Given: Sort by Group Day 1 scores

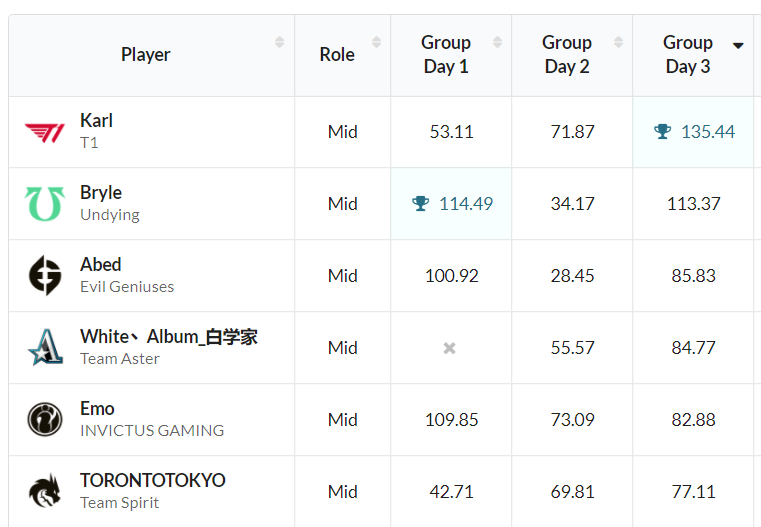Looking at the screenshot, I should pyautogui.click(x=496, y=42).
